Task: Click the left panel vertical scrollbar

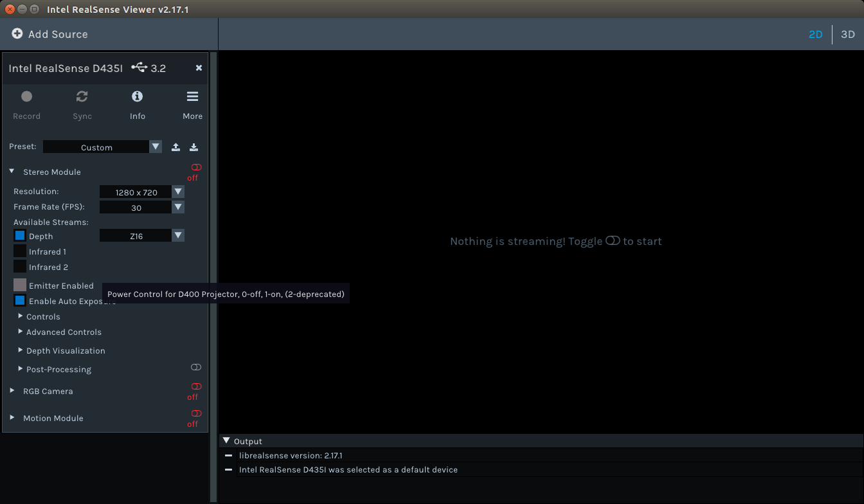Action: (x=213, y=276)
